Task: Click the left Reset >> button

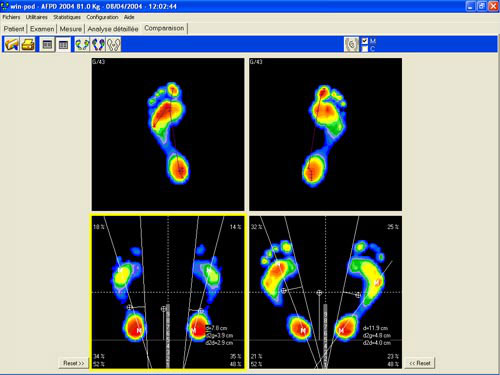Action: coord(74,363)
